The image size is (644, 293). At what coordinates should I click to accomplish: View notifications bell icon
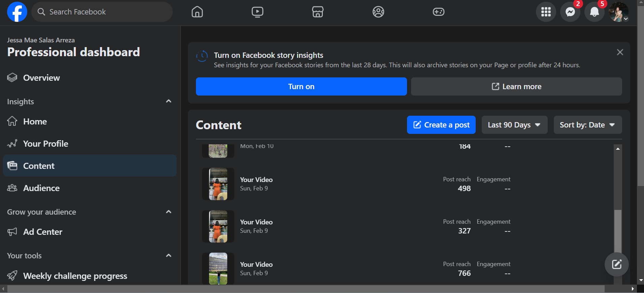click(595, 12)
